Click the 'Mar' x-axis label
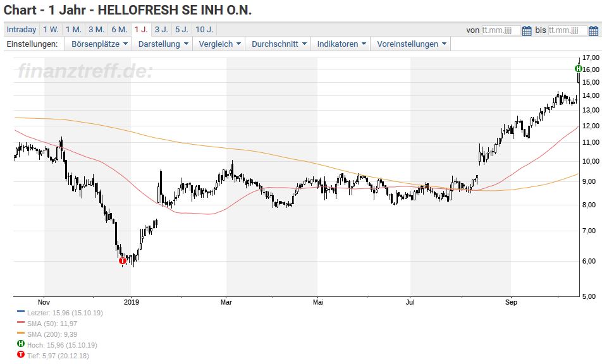 [226, 302]
